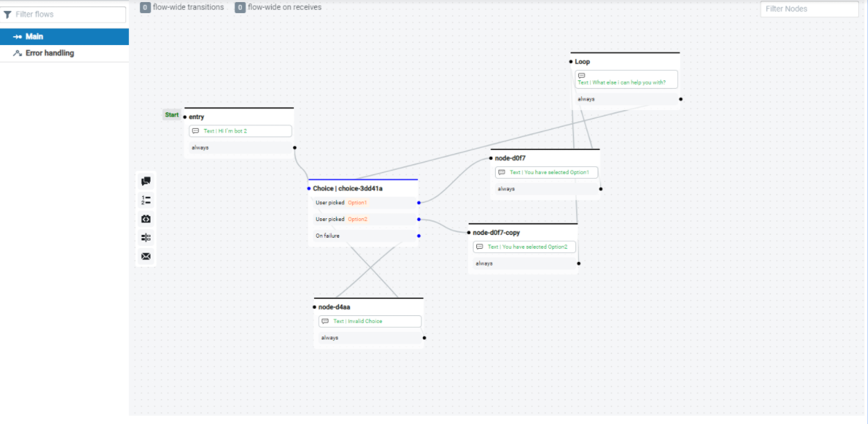
Task: Click the flow-wide transitions counter badge
Action: tap(145, 7)
